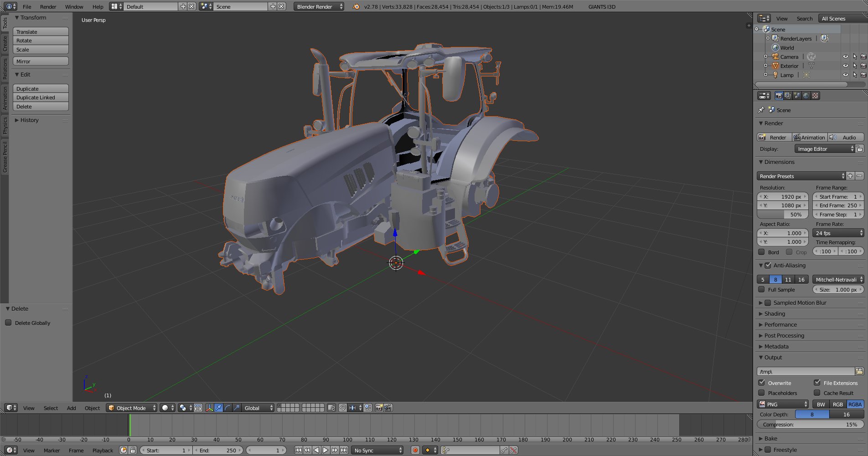Toggle Lamp selectability arrow in outliner
This screenshot has width=868, height=456.
tap(855, 75)
